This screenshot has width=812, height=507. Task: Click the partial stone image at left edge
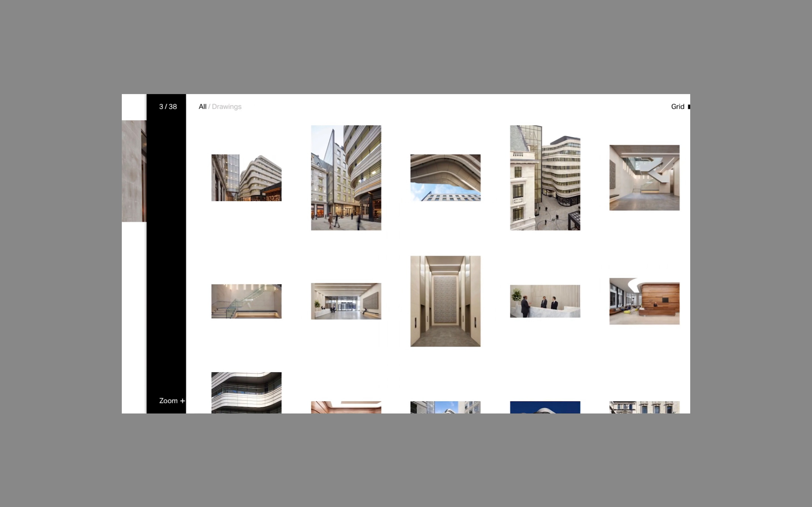click(x=134, y=171)
